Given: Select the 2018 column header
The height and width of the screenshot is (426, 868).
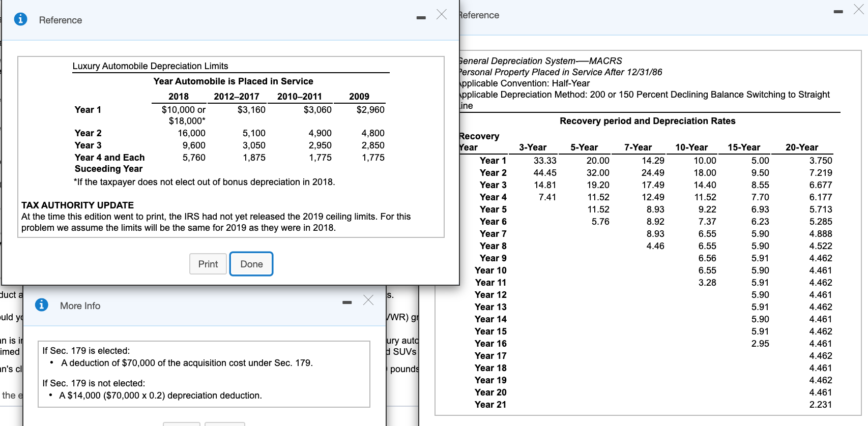Looking at the screenshot, I should coord(179,97).
